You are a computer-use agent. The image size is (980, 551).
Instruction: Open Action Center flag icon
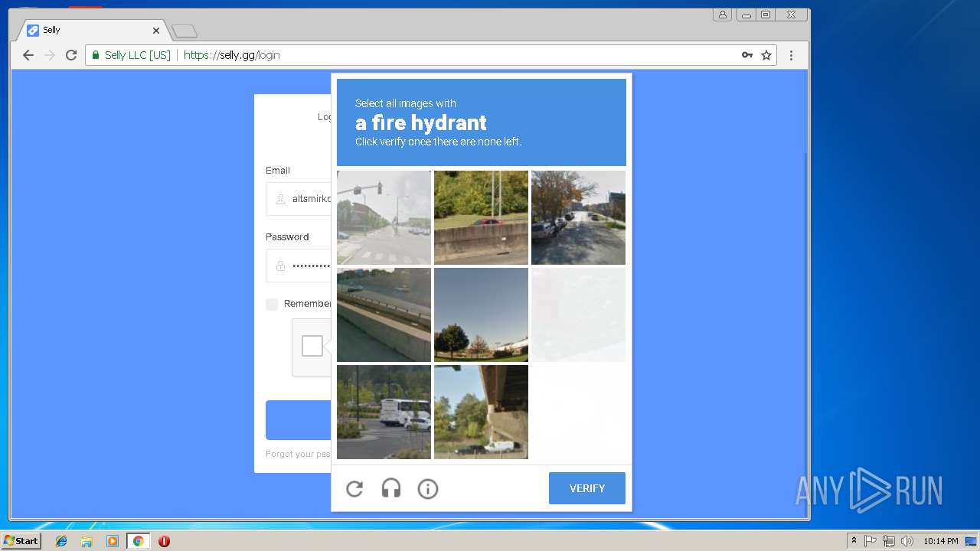coord(871,541)
